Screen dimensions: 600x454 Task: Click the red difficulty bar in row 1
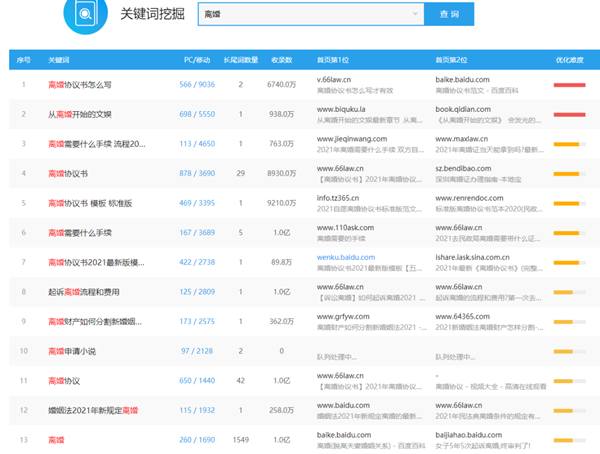[x=569, y=85]
